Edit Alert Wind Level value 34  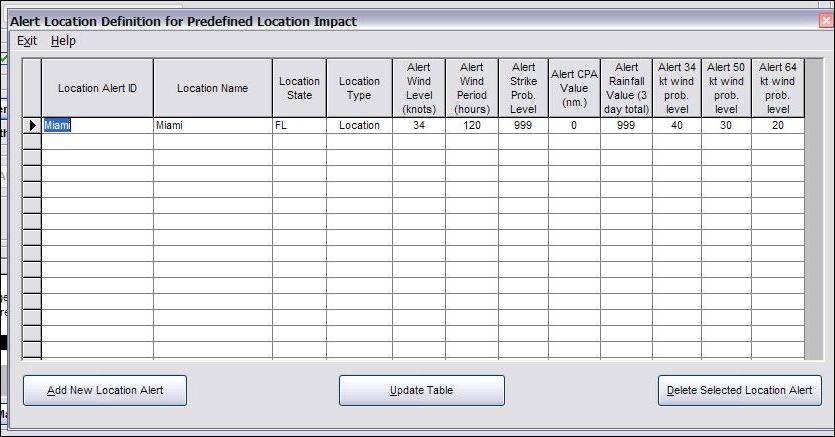coord(418,126)
